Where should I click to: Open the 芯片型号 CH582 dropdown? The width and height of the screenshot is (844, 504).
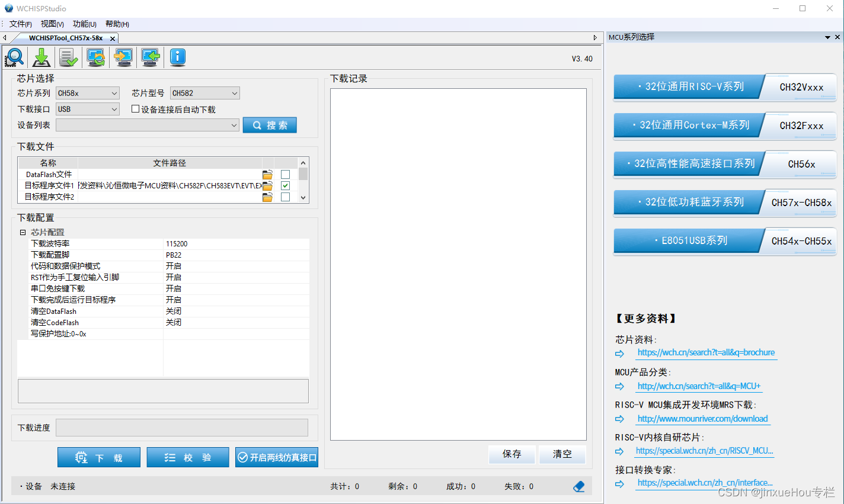pyautogui.click(x=205, y=93)
